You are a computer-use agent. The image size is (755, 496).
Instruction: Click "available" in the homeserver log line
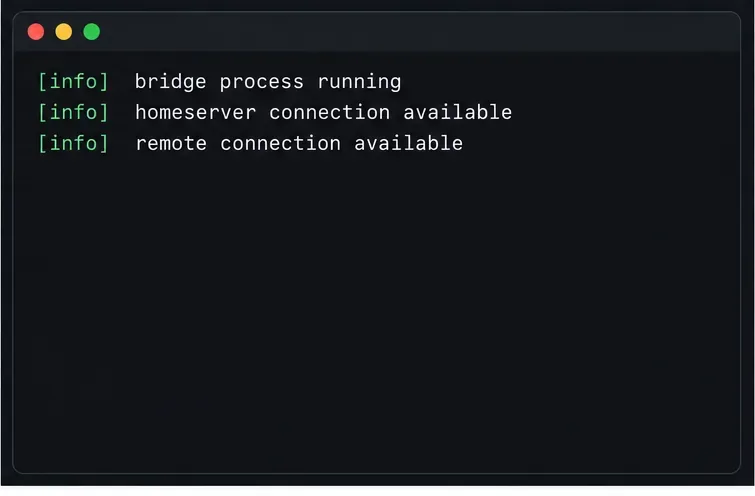[x=458, y=112]
